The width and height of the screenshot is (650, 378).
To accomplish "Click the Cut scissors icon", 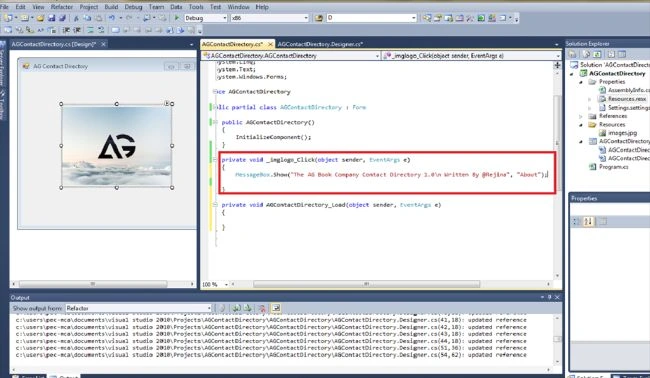I will pyautogui.click(x=76, y=18).
